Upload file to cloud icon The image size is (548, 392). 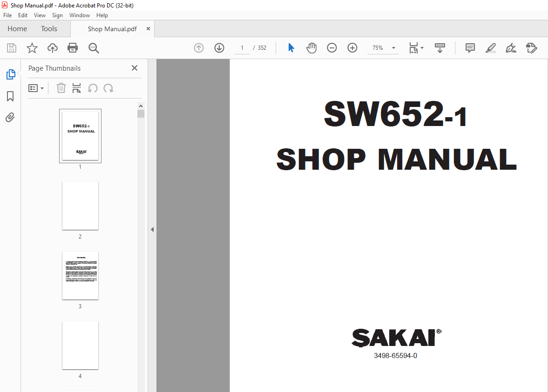pyautogui.click(x=53, y=48)
